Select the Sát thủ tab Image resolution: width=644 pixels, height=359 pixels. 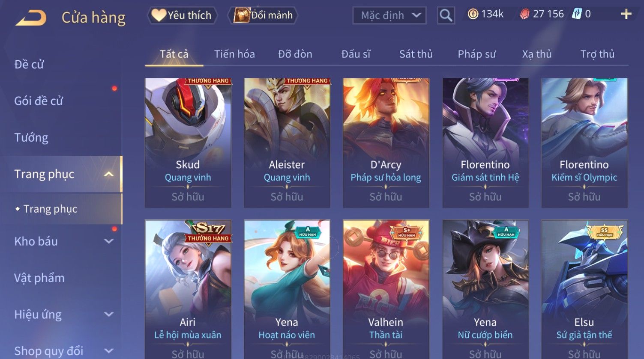click(x=416, y=54)
